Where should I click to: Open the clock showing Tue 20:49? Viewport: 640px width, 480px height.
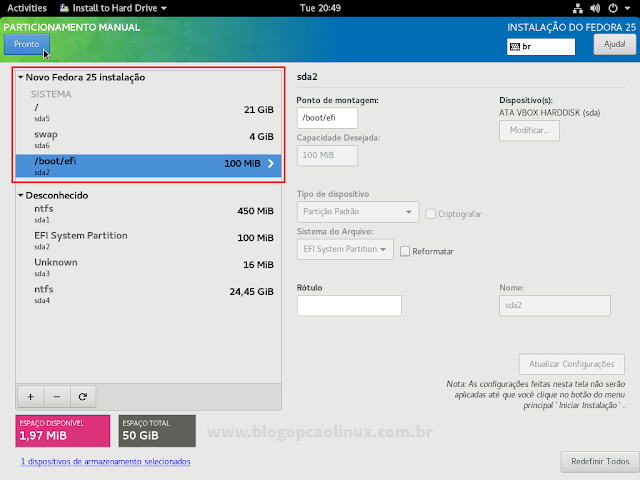point(320,8)
